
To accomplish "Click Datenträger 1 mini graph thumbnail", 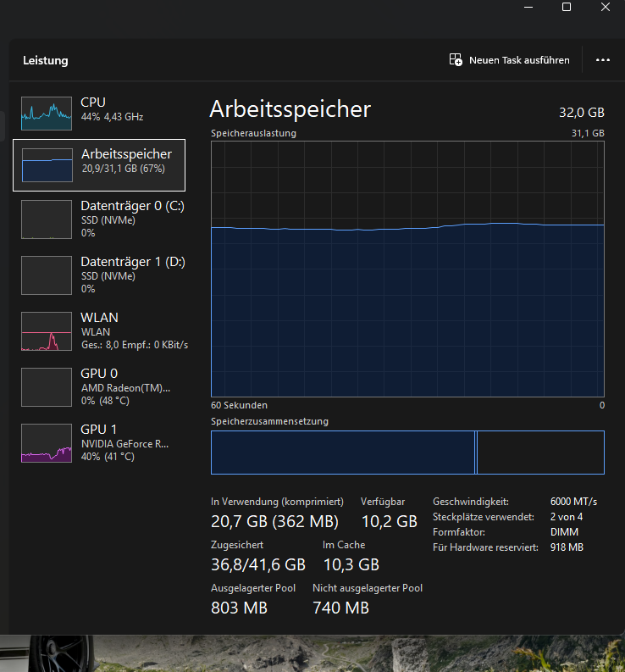I will point(47,275).
